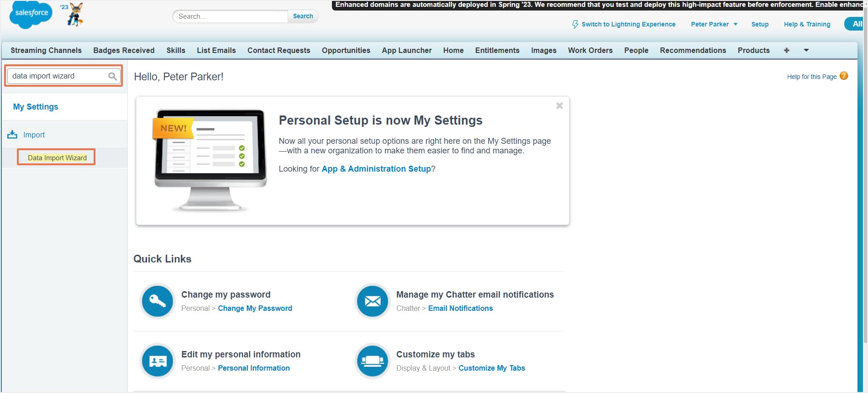Open the Images tab

pos(544,50)
